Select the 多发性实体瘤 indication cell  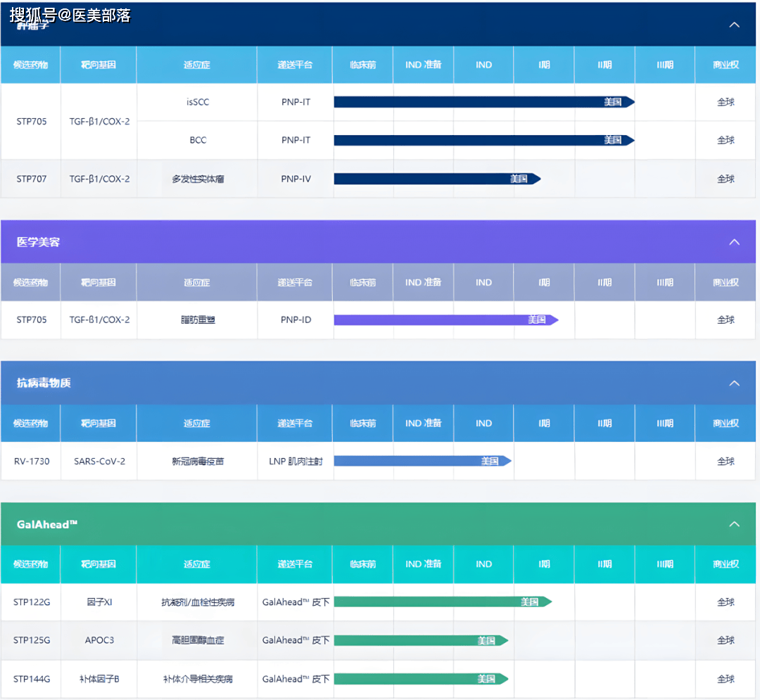tap(197, 179)
